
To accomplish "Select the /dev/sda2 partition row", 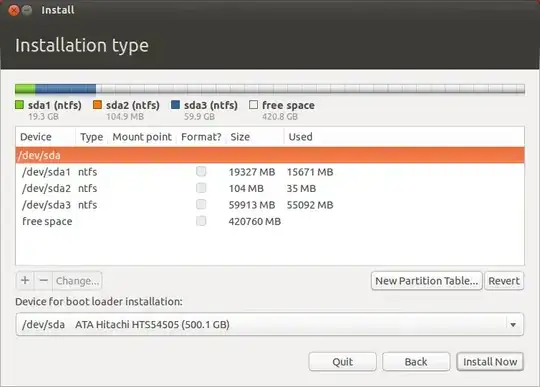I will [x=270, y=188].
